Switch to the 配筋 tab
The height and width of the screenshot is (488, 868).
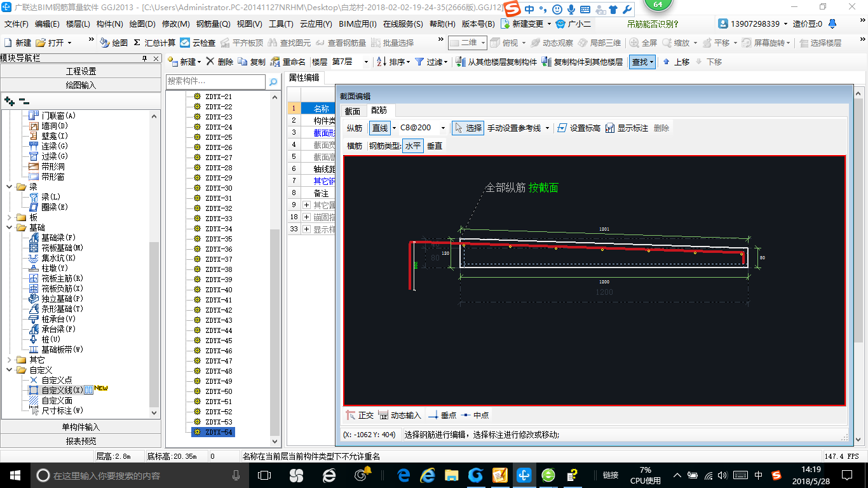click(x=379, y=111)
